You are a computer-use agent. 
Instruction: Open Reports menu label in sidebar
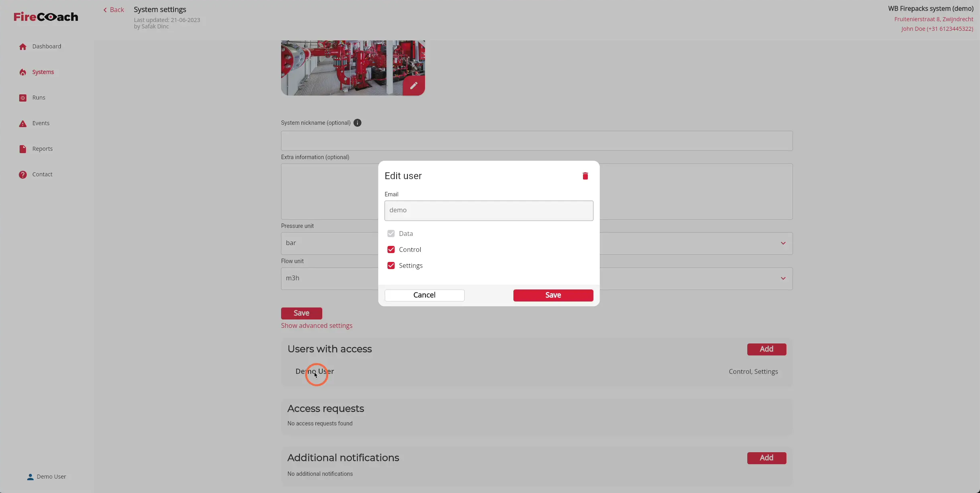pyautogui.click(x=42, y=149)
